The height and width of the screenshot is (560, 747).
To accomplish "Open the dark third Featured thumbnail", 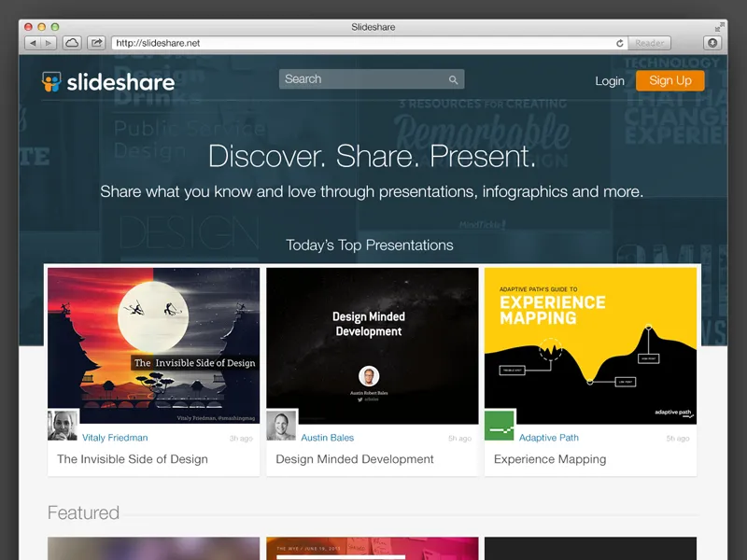I will 590,549.
